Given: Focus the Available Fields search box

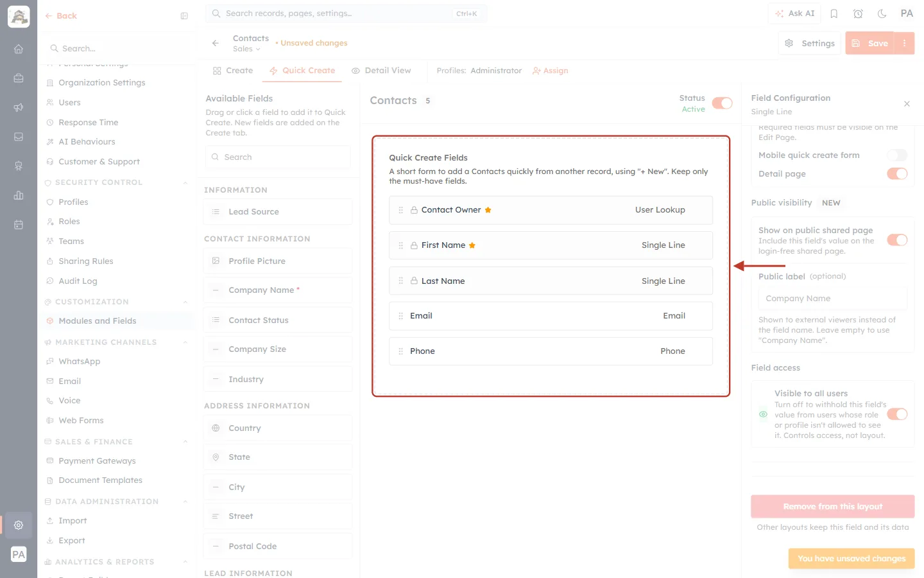Looking at the screenshot, I should point(278,157).
